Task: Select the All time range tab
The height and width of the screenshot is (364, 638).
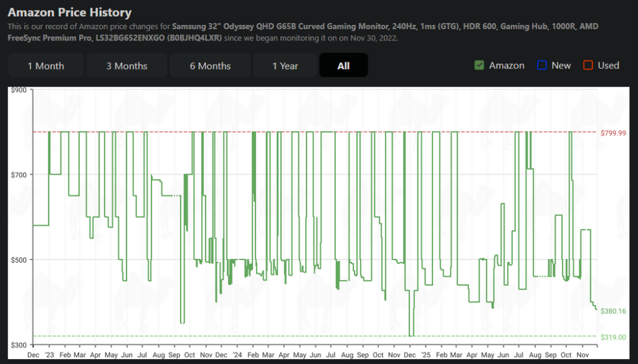Action: pyautogui.click(x=343, y=65)
